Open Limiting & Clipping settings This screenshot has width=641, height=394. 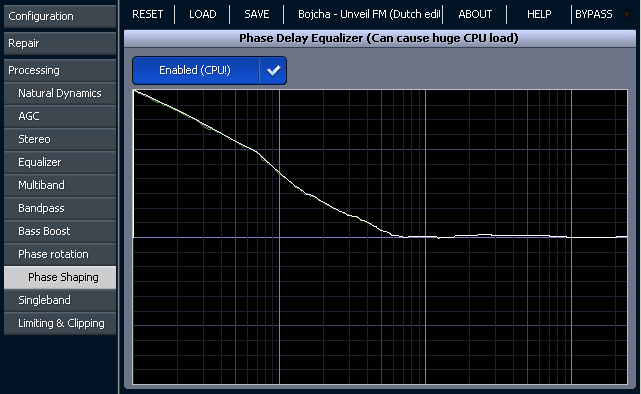[x=60, y=323]
